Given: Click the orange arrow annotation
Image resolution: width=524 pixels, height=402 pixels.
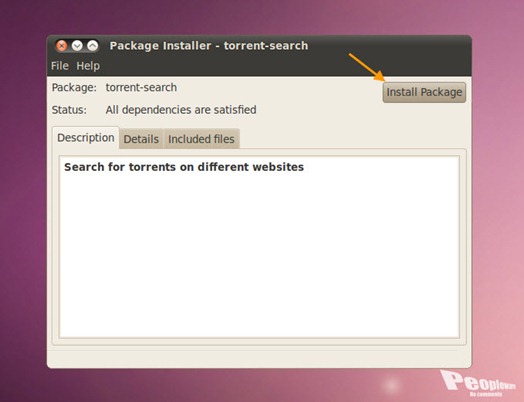Looking at the screenshot, I should point(367,67).
